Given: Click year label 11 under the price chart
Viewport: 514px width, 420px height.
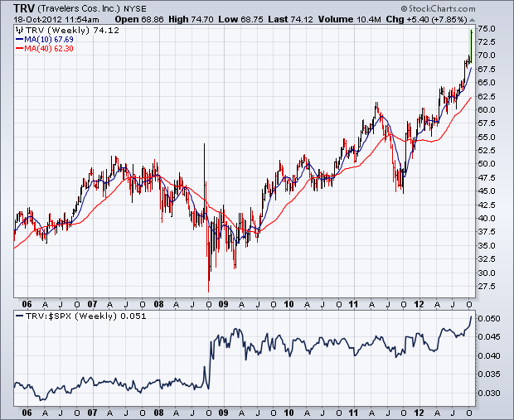Looking at the screenshot, I should (x=353, y=304).
